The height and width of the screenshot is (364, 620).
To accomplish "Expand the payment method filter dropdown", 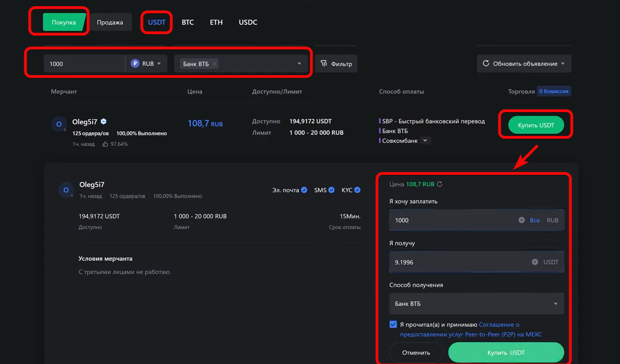I will click(x=299, y=64).
